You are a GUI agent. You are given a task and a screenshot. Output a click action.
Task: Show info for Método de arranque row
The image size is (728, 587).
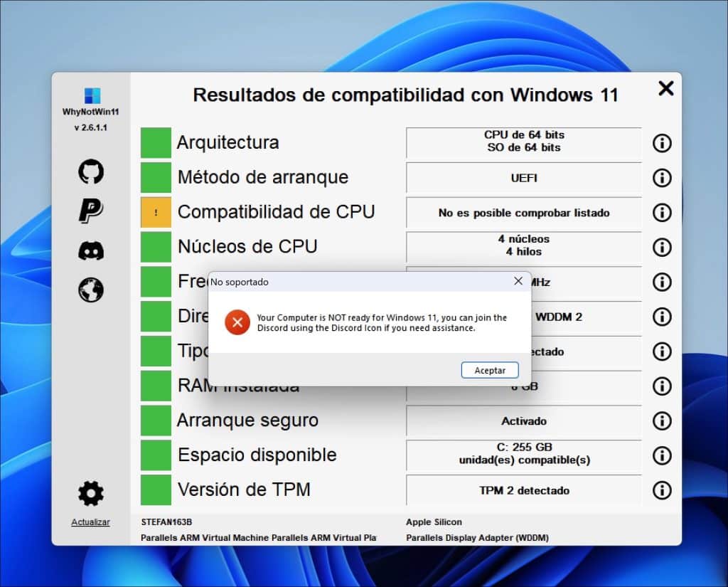[x=662, y=178]
